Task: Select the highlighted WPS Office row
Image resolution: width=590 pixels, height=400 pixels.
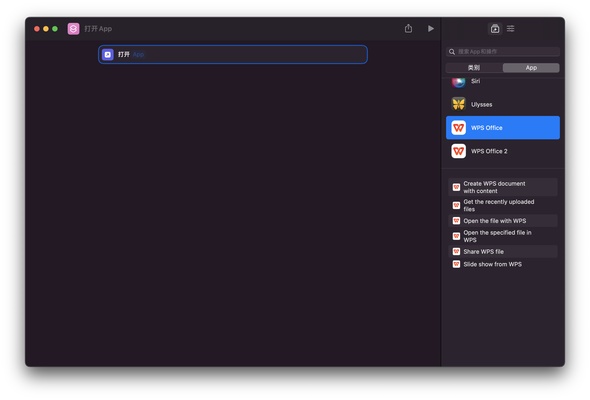Action: [x=503, y=128]
